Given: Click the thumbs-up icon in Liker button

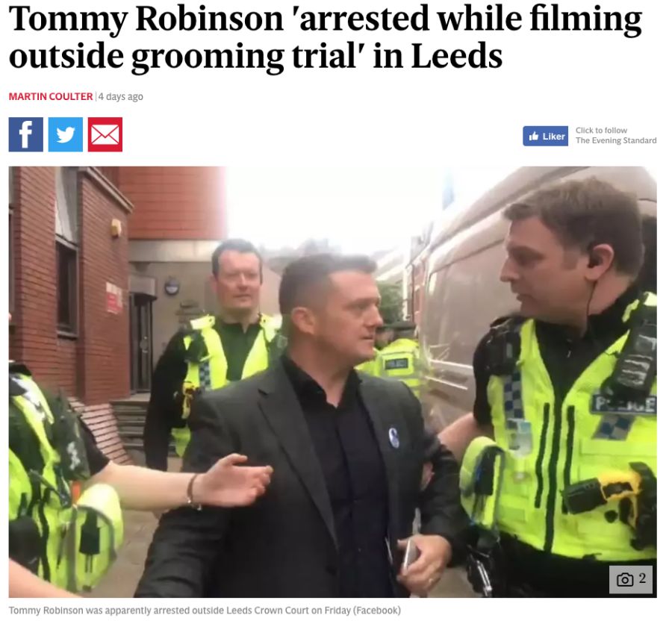Looking at the screenshot, I should 534,136.
